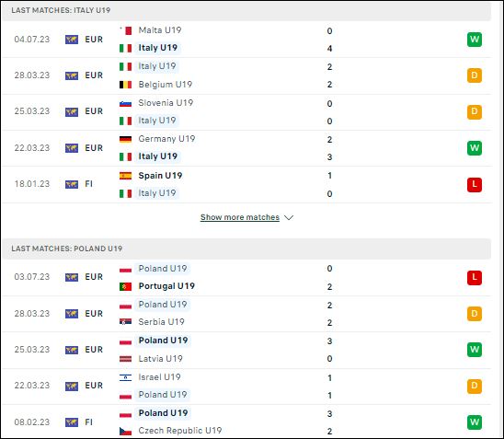Viewport: 504px width, 439px height.
Task: Select the 18.01.23 Spain vs Italy match row
Action: click(246, 185)
